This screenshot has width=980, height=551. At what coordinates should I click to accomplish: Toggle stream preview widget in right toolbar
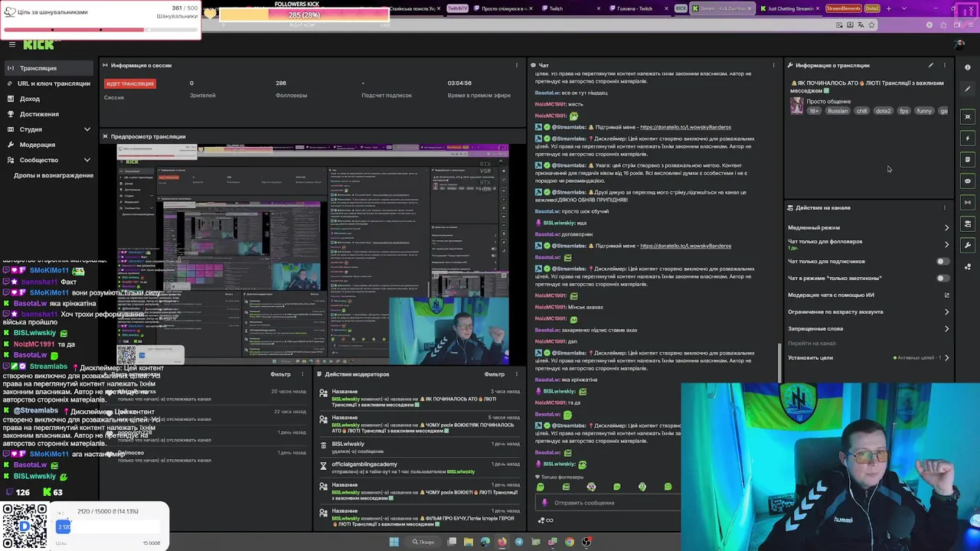tap(968, 117)
